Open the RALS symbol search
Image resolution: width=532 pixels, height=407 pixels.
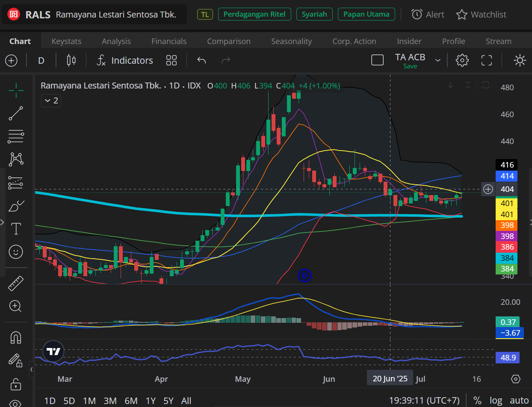(x=94, y=15)
